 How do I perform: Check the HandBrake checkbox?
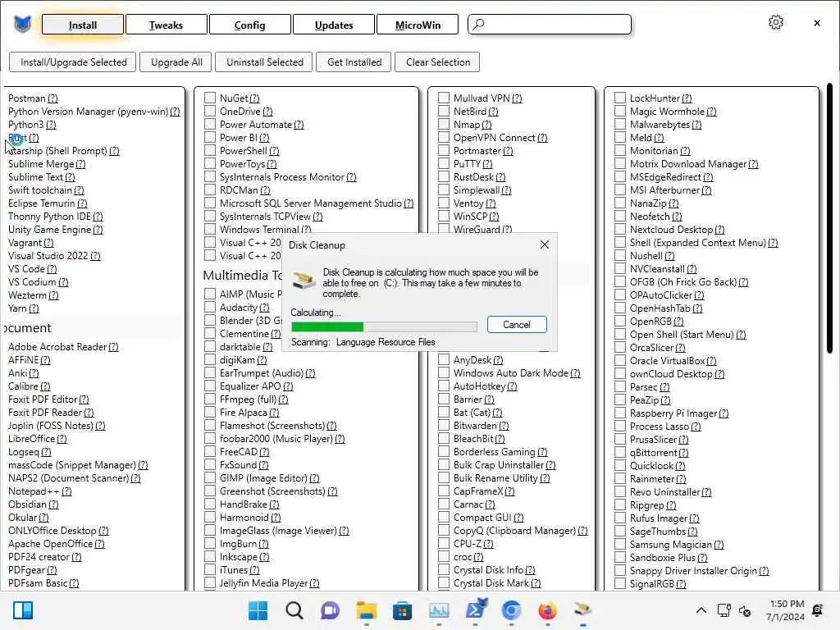[x=210, y=504]
